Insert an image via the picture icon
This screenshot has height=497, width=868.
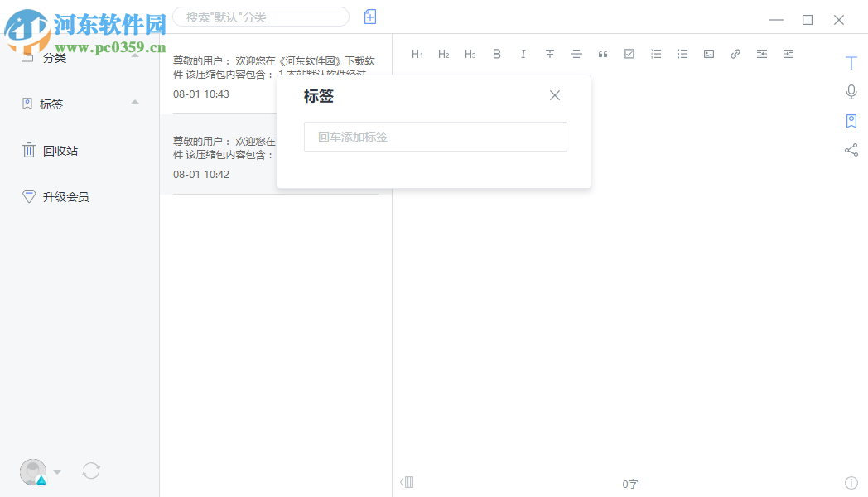point(708,53)
